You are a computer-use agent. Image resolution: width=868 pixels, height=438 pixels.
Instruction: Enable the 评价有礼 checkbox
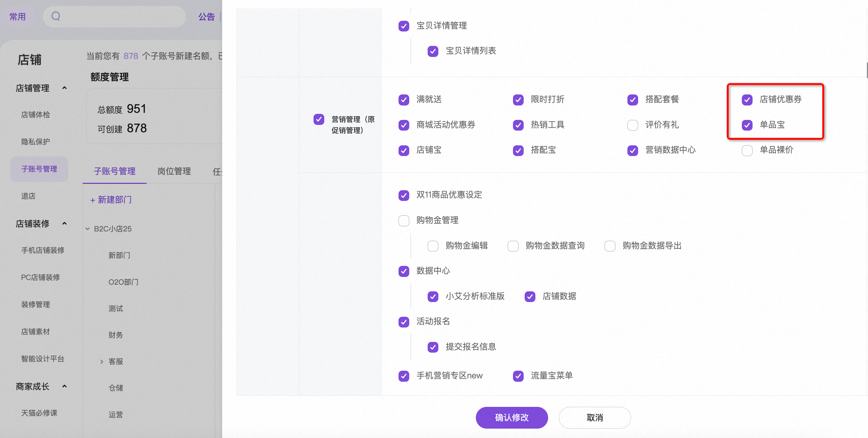[x=633, y=125]
